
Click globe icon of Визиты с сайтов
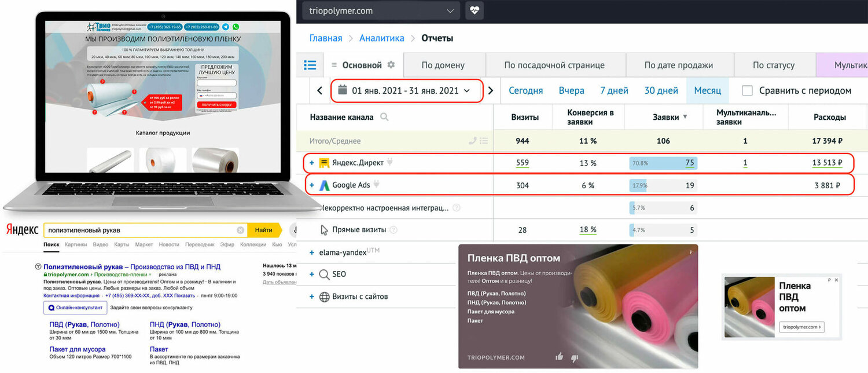(x=325, y=297)
